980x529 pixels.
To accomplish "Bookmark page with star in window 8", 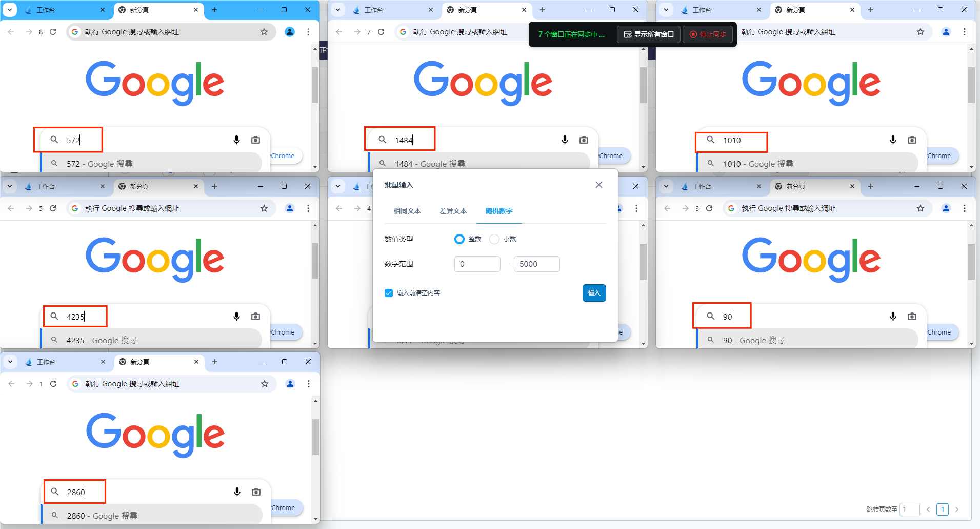I will (264, 32).
